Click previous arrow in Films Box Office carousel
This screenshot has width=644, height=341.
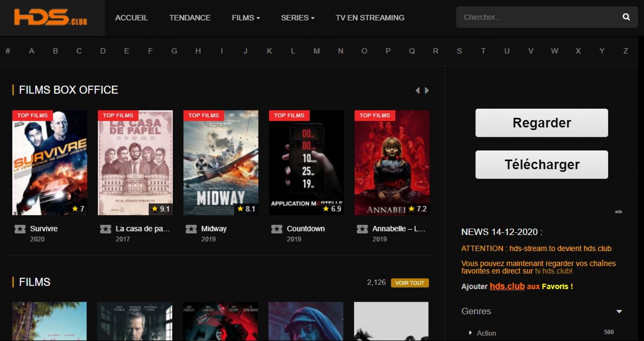(417, 91)
